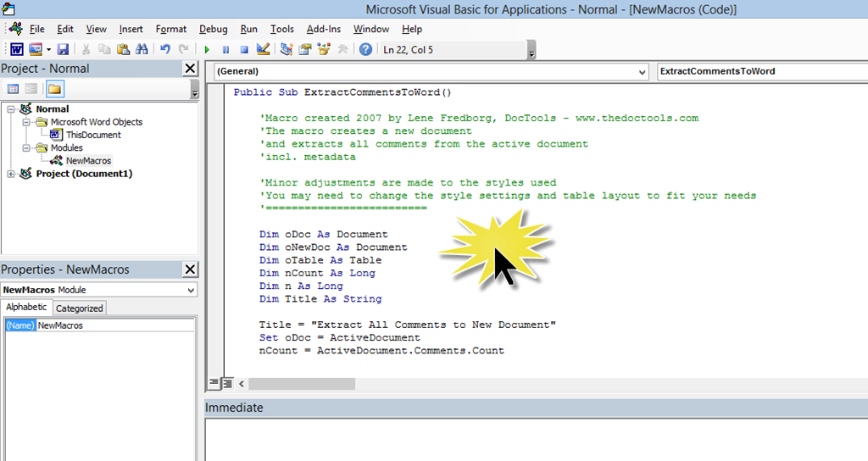Click the NewMacros name value field
The width and height of the screenshot is (868, 461).
click(115, 325)
